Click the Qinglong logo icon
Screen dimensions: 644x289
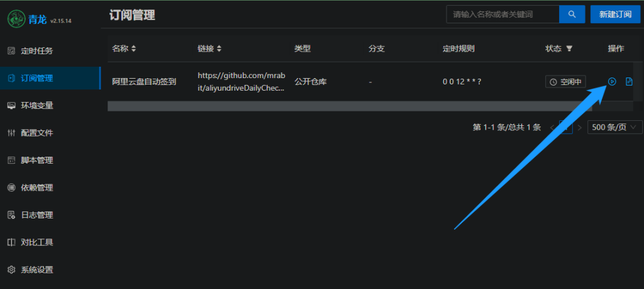[x=16, y=18]
